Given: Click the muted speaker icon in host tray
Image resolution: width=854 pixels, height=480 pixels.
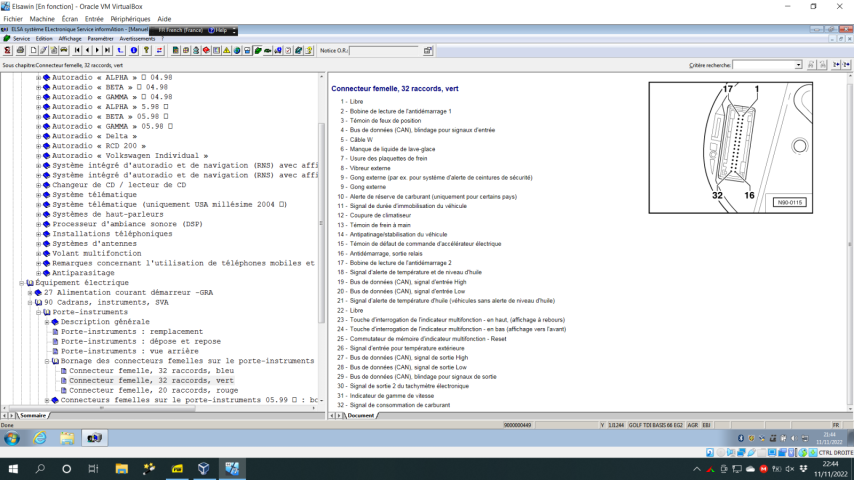Looking at the screenshot, I should point(789,469).
